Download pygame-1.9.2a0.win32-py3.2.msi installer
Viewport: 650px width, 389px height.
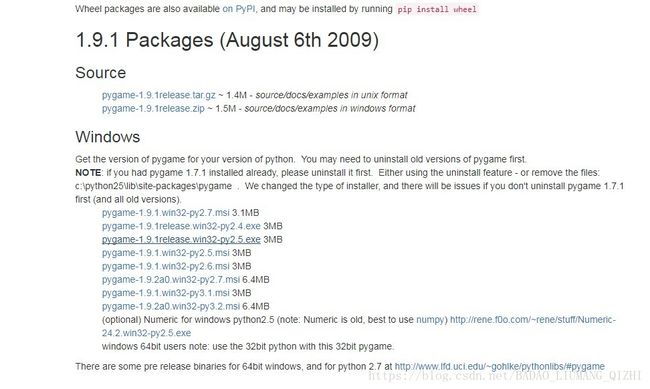click(171, 306)
